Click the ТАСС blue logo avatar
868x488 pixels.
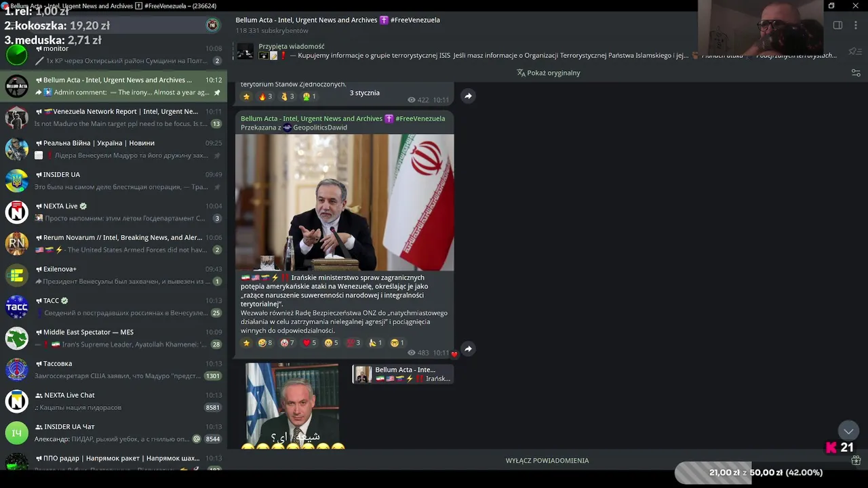(17, 307)
